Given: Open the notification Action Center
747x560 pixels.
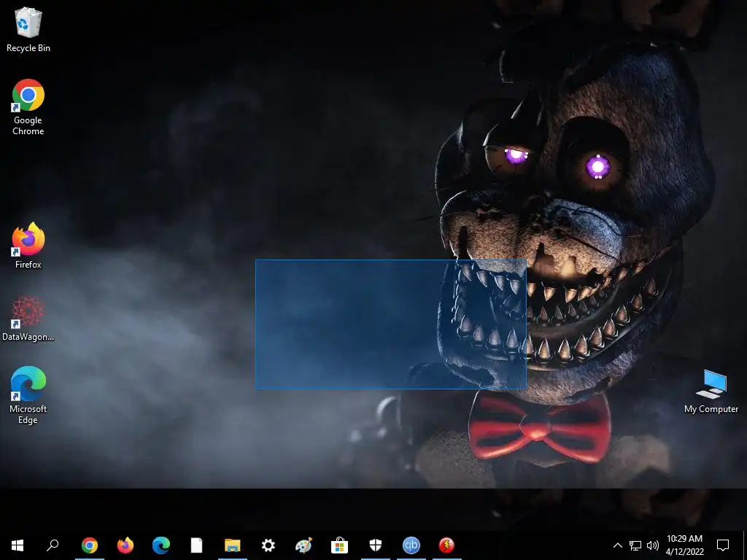Looking at the screenshot, I should pyautogui.click(x=723, y=545).
